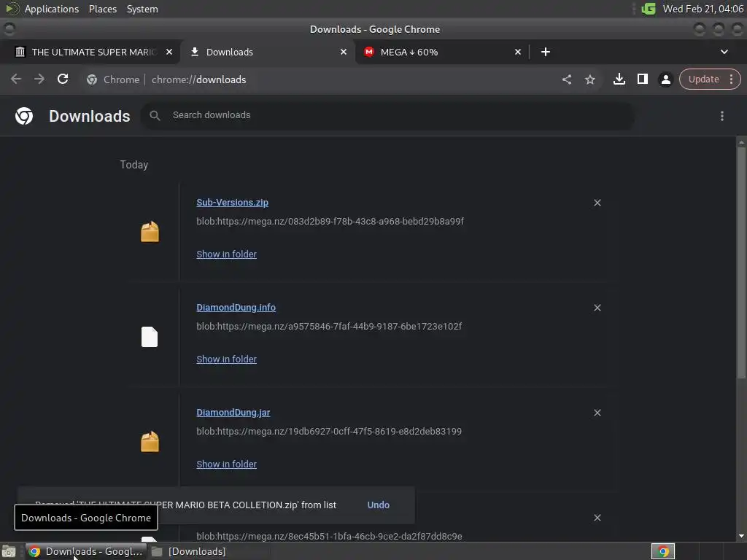Remove the partially visible bottom download entry
This screenshot has width=747, height=560.
point(597,518)
